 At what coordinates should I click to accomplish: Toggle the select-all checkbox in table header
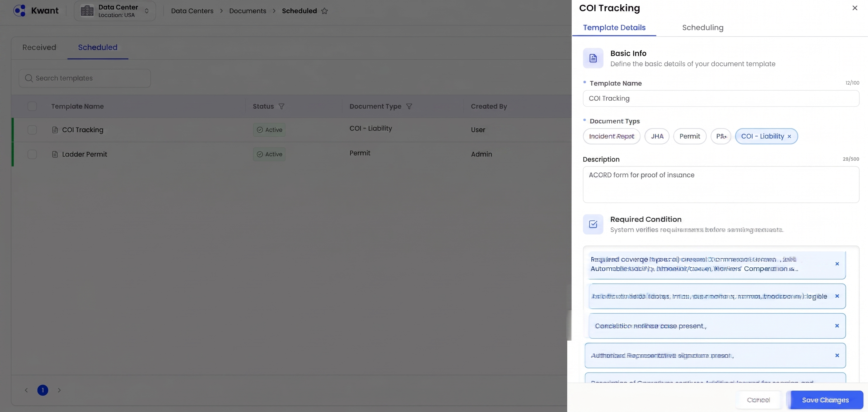pyautogui.click(x=32, y=106)
